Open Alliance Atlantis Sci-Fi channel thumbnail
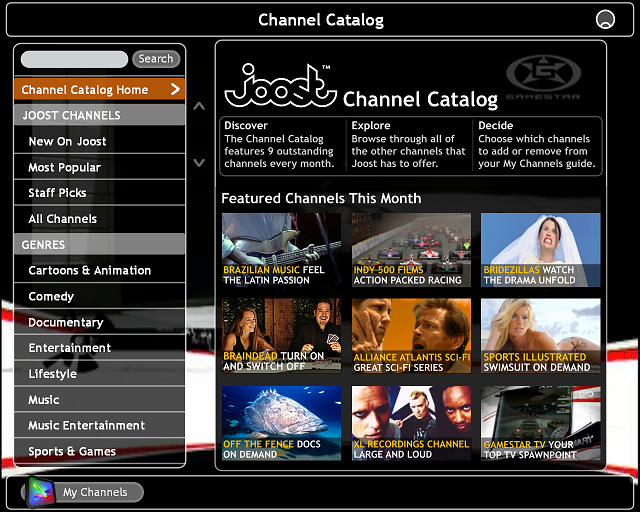Viewport: 640px width, 512px height. click(411, 336)
